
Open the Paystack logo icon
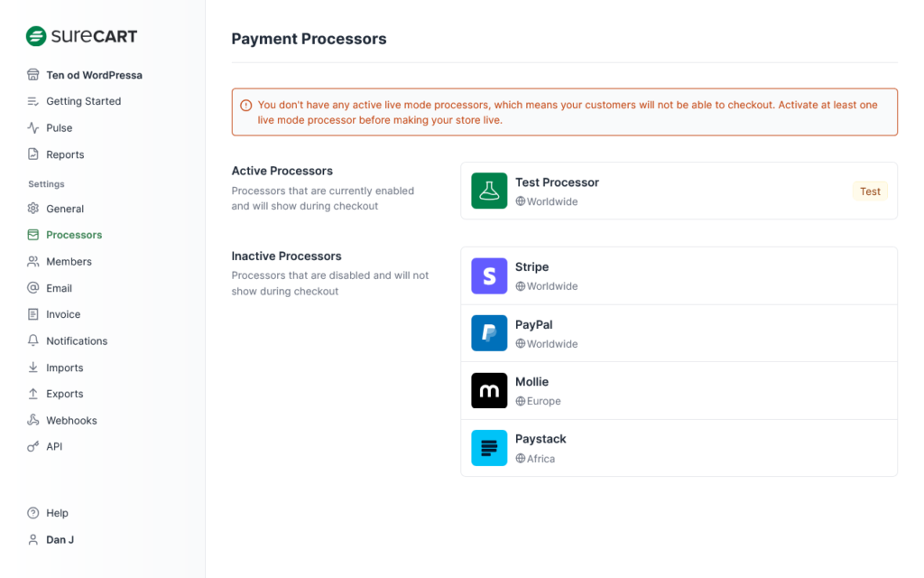489,448
